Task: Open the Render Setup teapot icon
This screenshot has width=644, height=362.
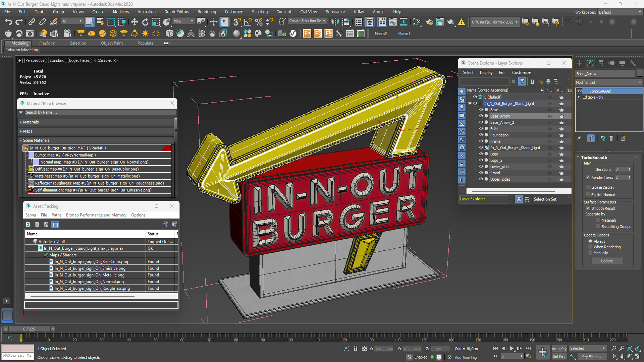Action: [x=429, y=22]
